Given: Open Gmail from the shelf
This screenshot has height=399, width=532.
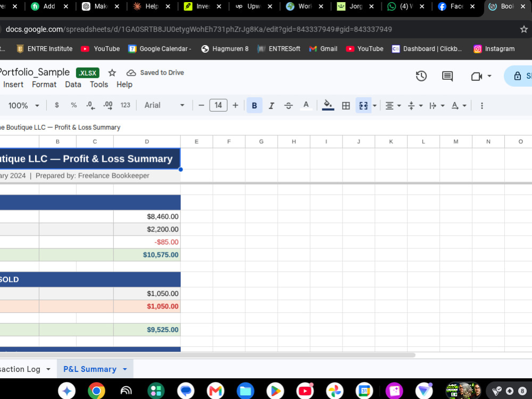Looking at the screenshot, I should 215,391.
